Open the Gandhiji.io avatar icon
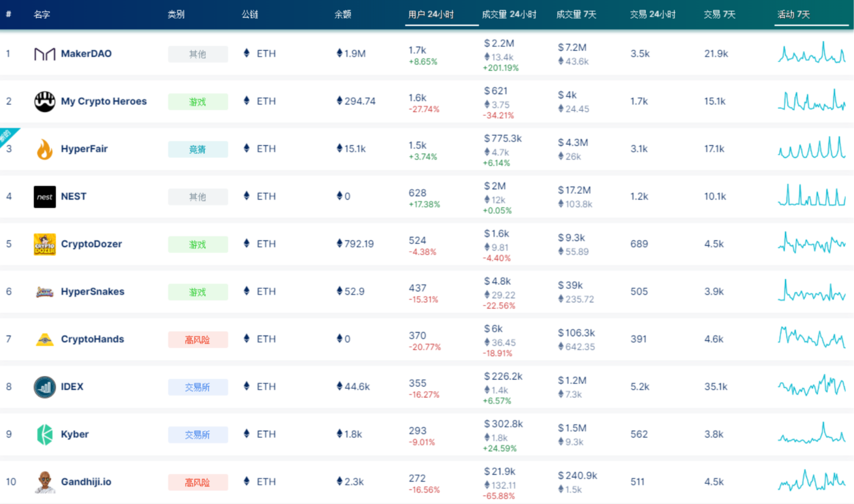This screenshot has height=504, width=854. pyautogui.click(x=44, y=482)
